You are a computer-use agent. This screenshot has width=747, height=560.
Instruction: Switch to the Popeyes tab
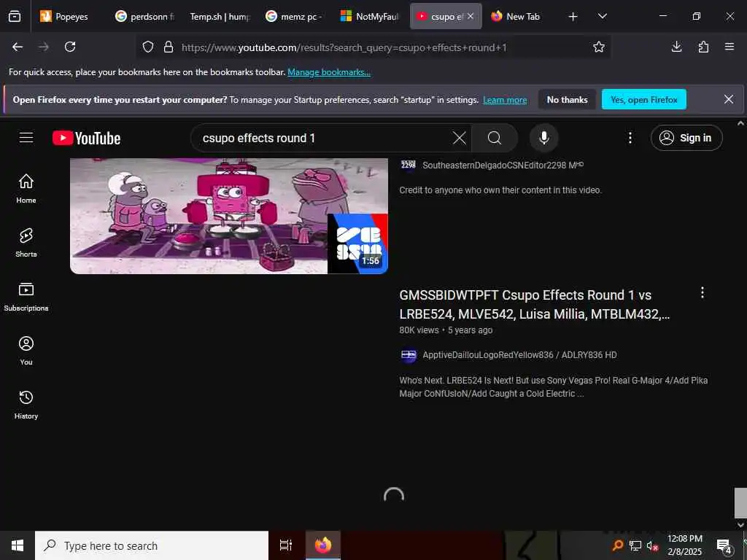[x=69, y=17]
